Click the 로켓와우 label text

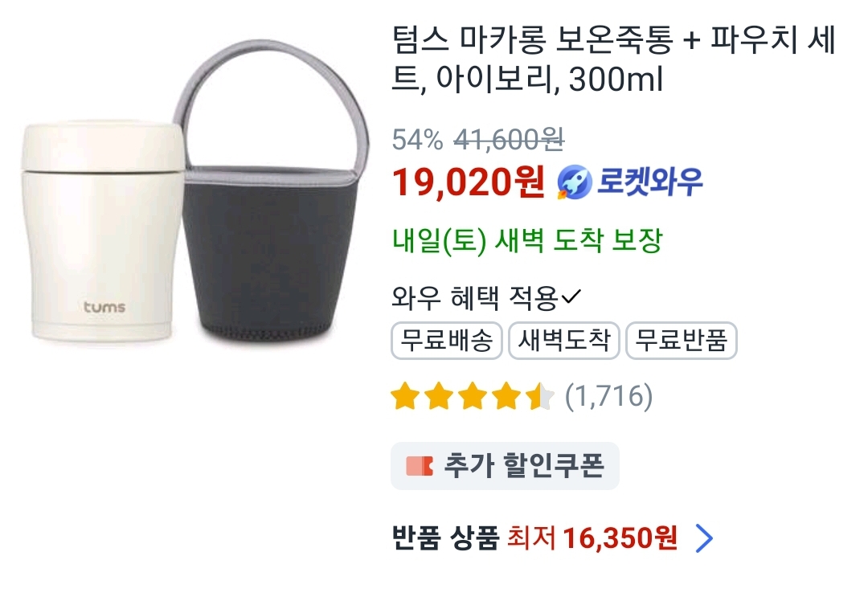(x=650, y=182)
